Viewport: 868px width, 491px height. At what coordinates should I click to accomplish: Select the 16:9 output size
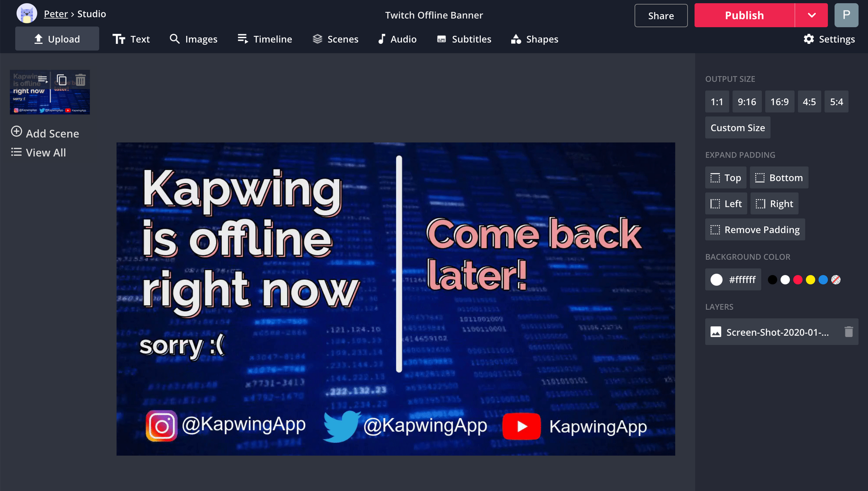779,102
